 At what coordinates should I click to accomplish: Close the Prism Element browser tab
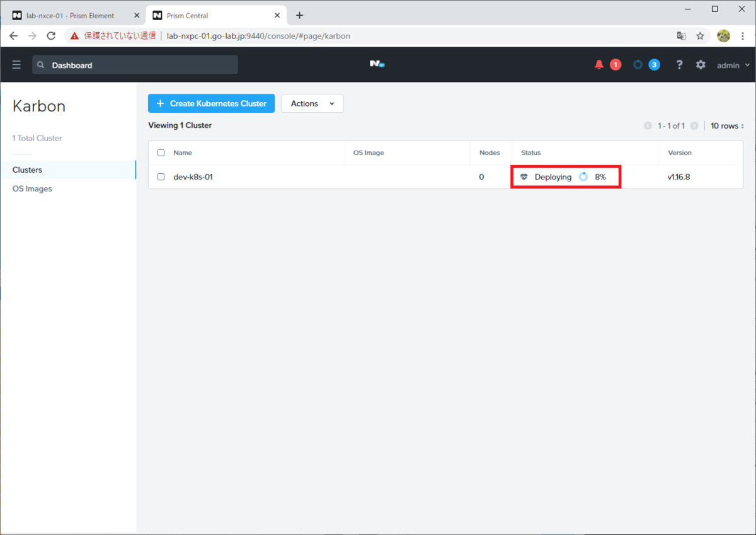[137, 15]
